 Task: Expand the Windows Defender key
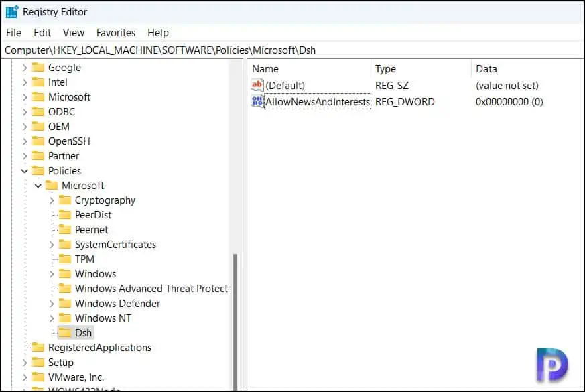[x=52, y=304]
